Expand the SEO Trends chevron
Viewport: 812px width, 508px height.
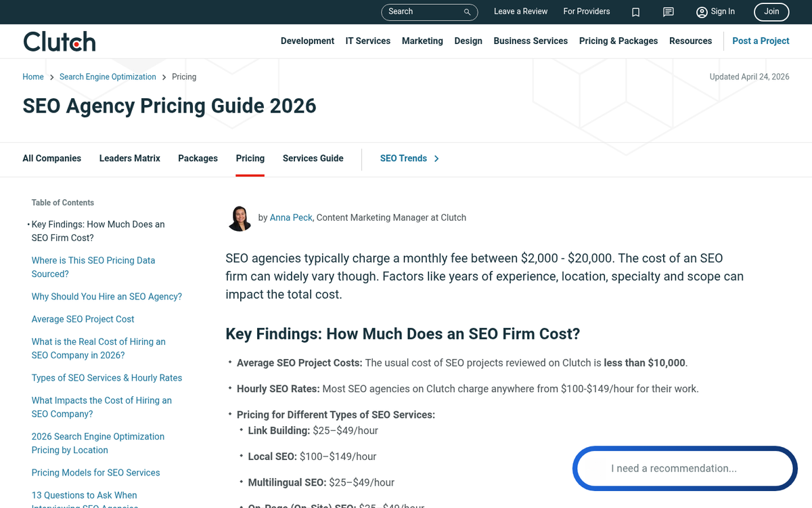436,158
